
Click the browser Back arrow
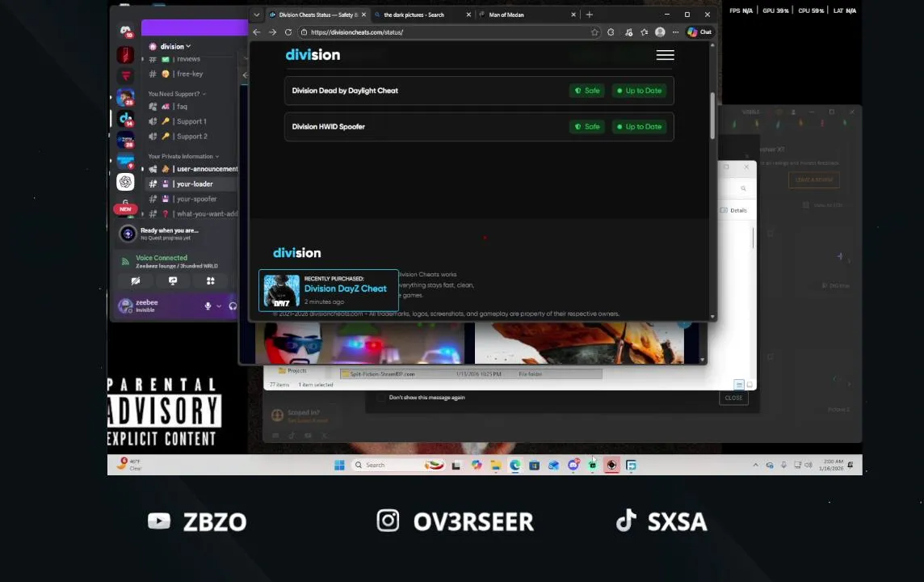[x=256, y=32]
